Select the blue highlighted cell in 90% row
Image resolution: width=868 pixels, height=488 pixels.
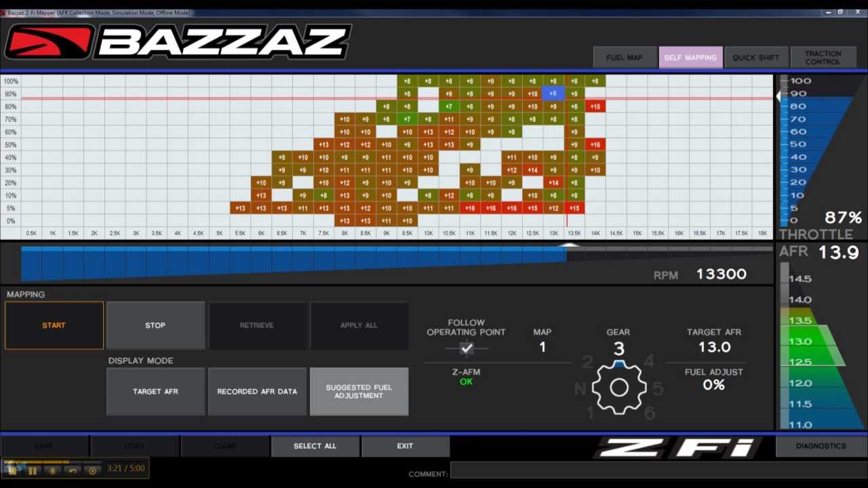tap(553, 94)
